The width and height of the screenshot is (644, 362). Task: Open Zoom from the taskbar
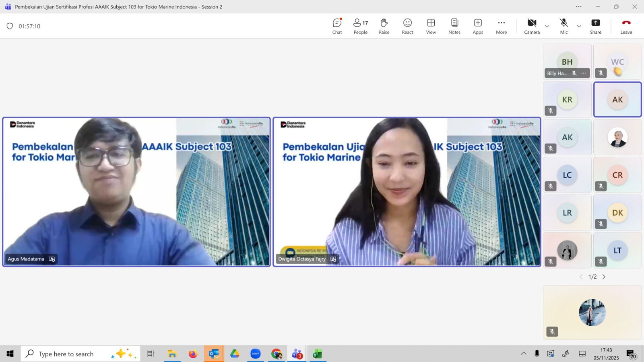256,354
